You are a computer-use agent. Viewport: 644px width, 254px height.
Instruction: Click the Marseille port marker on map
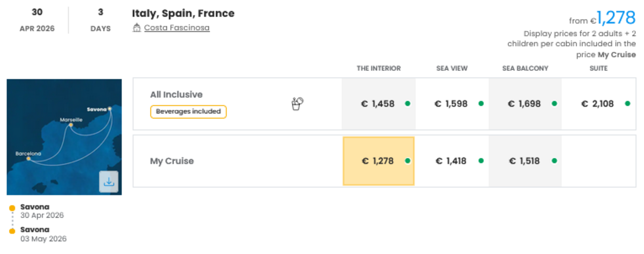pos(71,125)
